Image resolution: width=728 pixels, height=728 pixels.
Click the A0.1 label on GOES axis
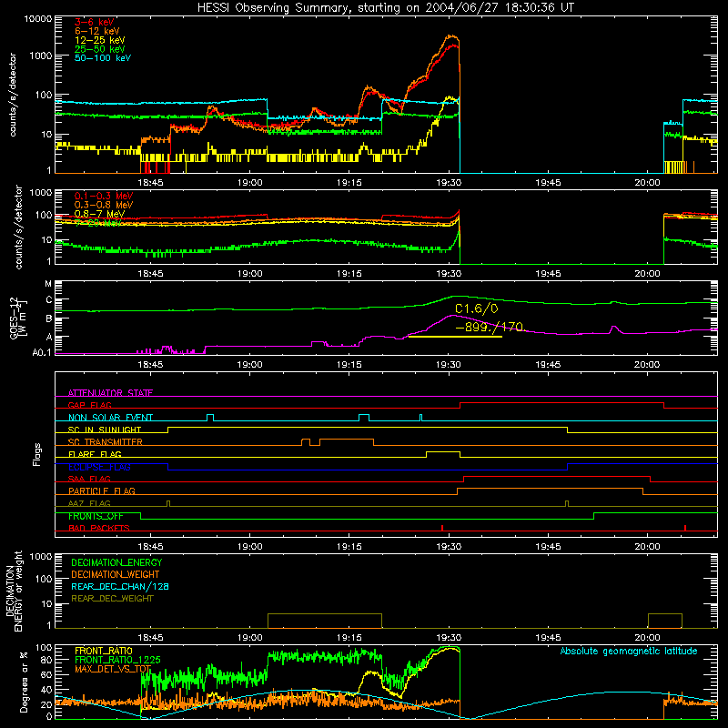pos(42,353)
